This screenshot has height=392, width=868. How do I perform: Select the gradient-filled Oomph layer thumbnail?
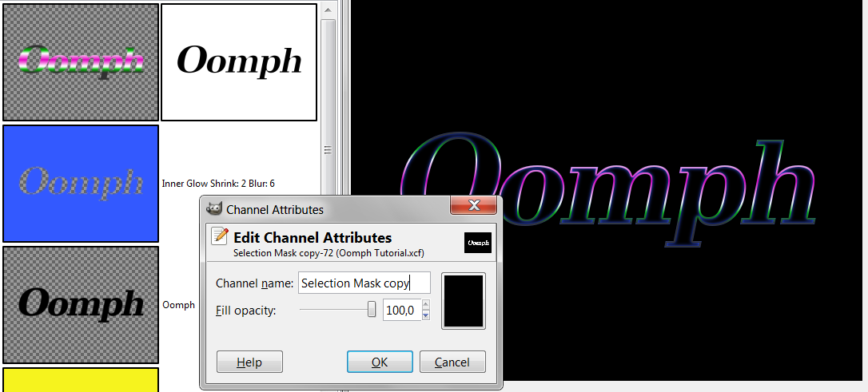pyautogui.click(x=81, y=62)
